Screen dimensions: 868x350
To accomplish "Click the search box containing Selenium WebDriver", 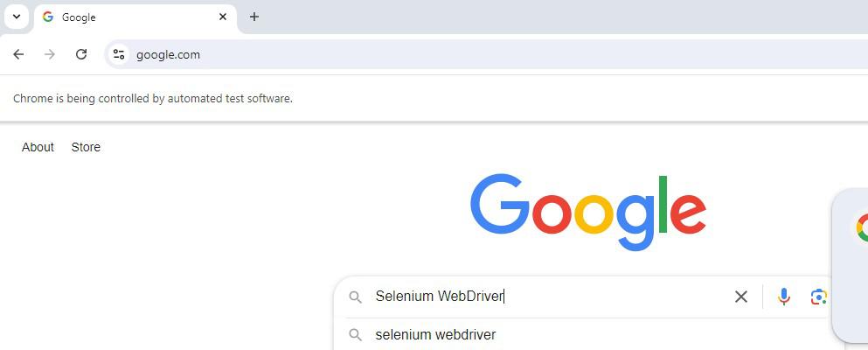I will pyautogui.click(x=542, y=297).
